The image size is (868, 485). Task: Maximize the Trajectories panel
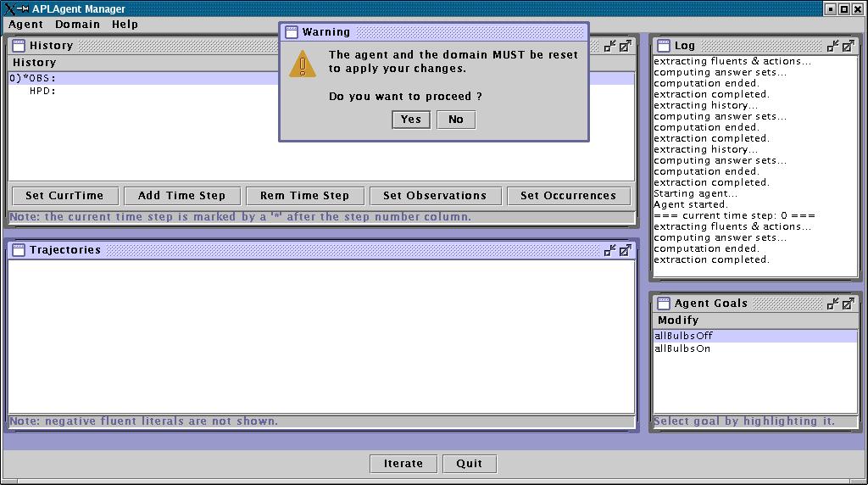[x=625, y=250]
